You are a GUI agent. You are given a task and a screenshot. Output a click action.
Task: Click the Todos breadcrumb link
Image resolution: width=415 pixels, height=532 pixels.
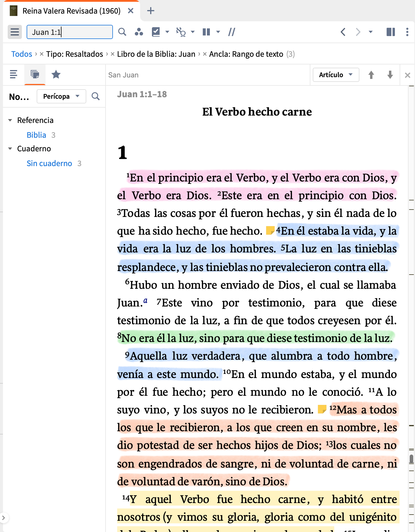click(22, 54)
